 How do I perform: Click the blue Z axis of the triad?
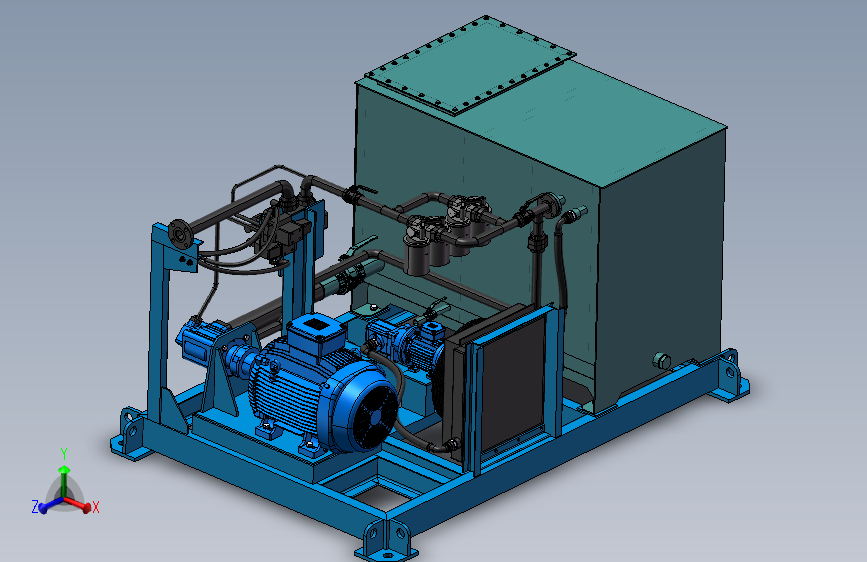(x=50, y=504)
